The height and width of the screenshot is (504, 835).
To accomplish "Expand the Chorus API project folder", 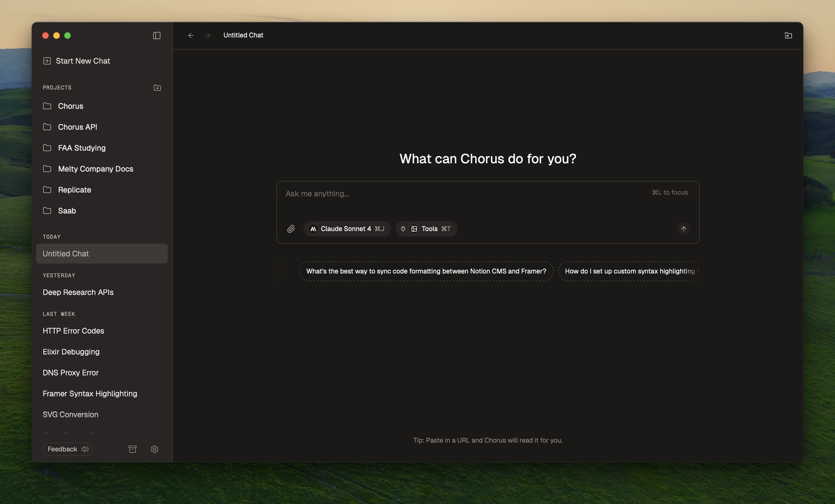I will point(77,127).
